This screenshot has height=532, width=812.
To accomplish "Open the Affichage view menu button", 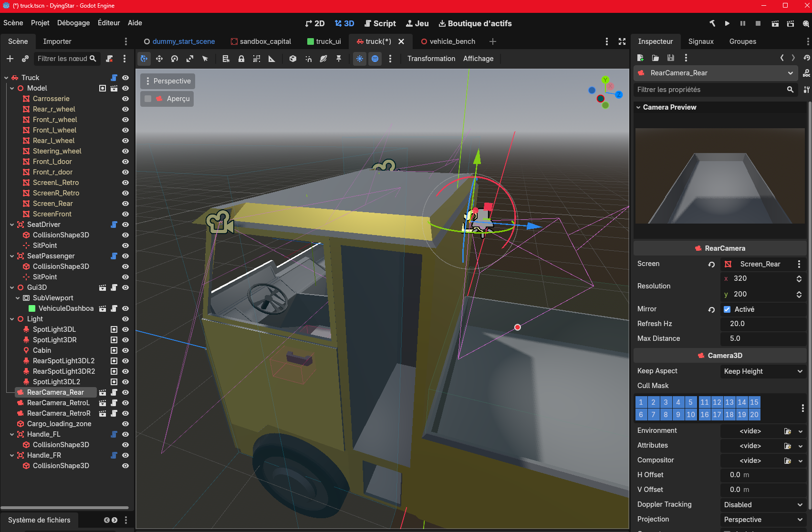I will click(478, 59).
